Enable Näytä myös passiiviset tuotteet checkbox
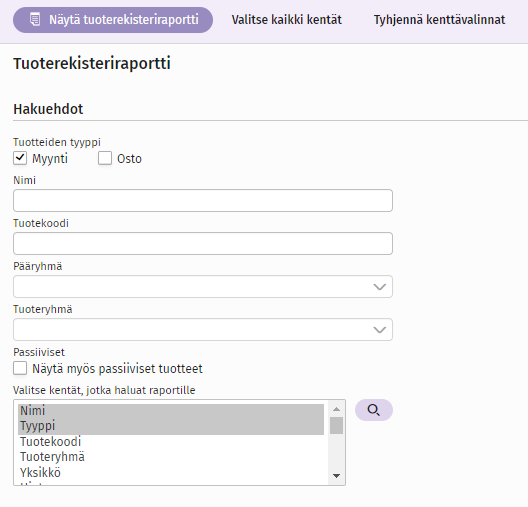This screenshot has height=507, width=528. click(20, 368)
